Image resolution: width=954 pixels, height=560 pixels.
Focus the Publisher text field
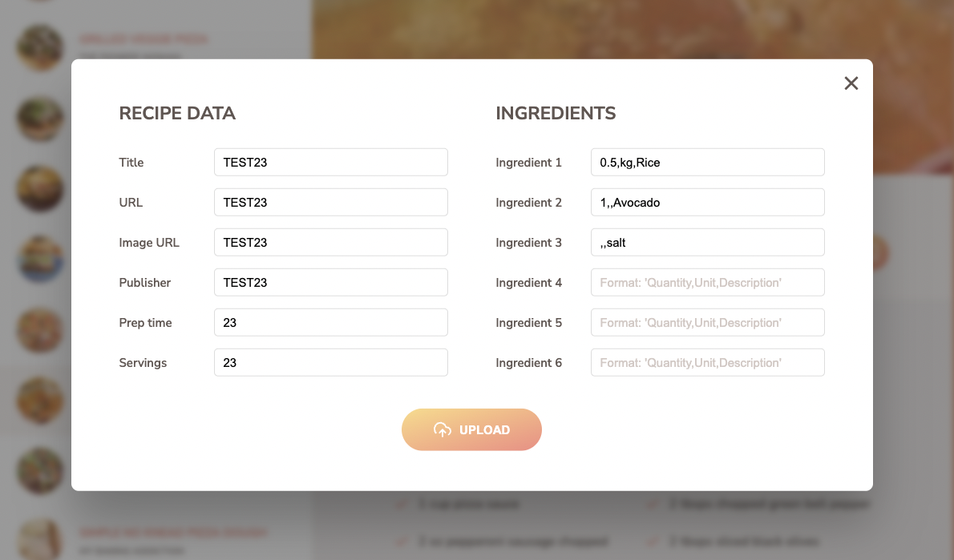[x=330, y=282]
